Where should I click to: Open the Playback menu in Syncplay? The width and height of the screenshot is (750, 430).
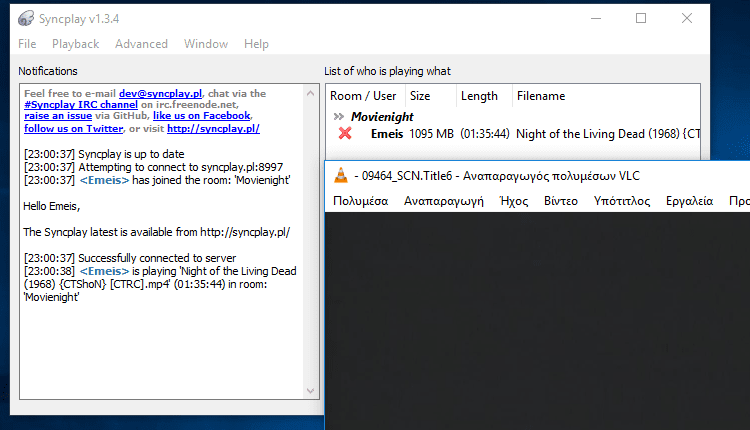[76, 44]
